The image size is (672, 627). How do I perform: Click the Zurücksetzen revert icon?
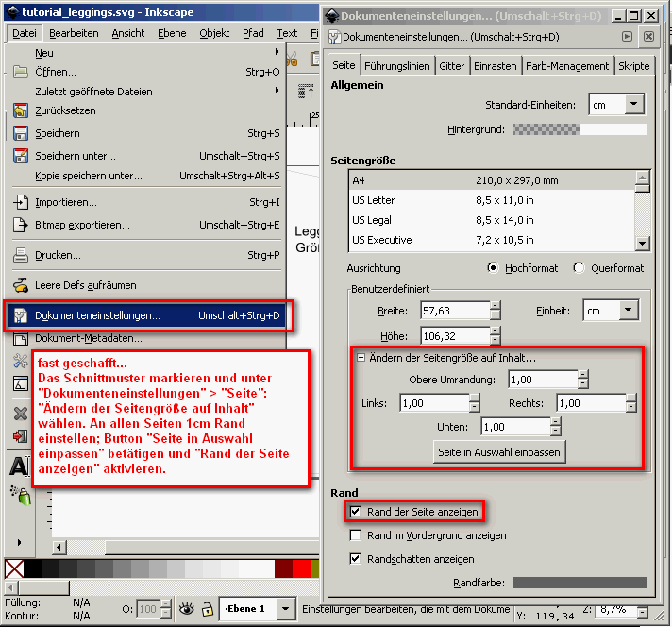click(x=21, y=110)
